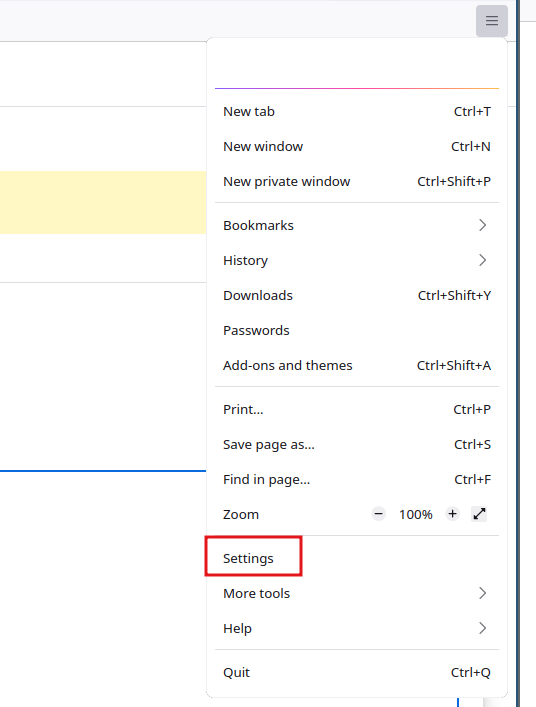This screenshot has width=536, height=707.
Task: Click the hamburger application menu button
Action: pyautogui.click(x=492, y=21)
